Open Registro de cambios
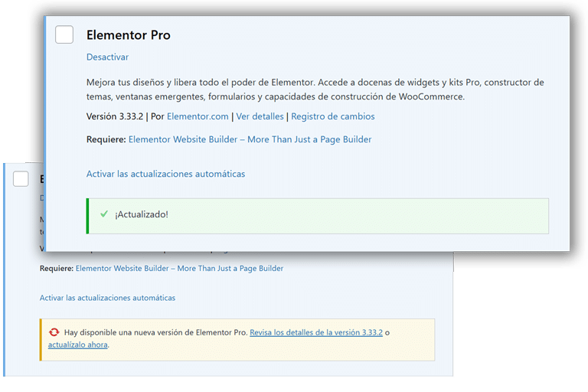The width and height of the screenshot is (588, 392). point(333,116)
